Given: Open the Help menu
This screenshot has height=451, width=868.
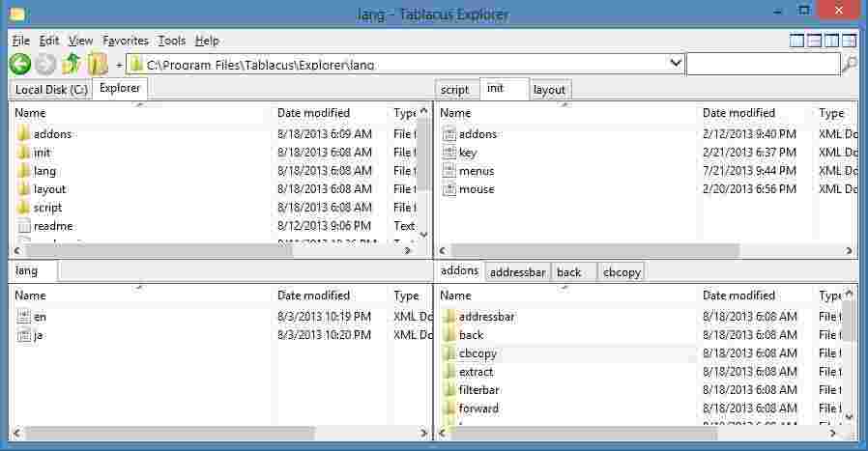Looking at the screenshot, I should click(207, 41).
